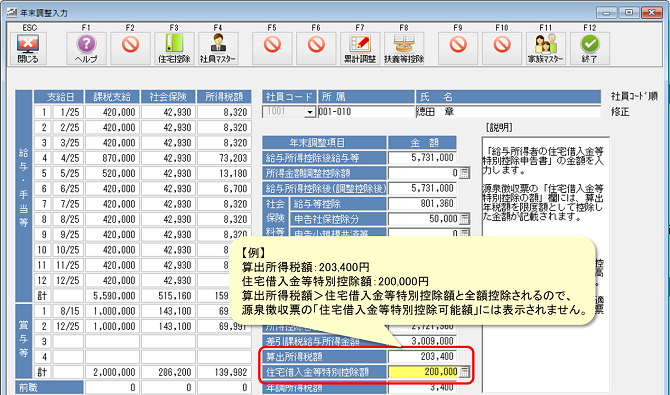Viewport: 670px width, 395px height.
Task: Click 所得金額調整控除額 value 0 field
Action: 423,173
